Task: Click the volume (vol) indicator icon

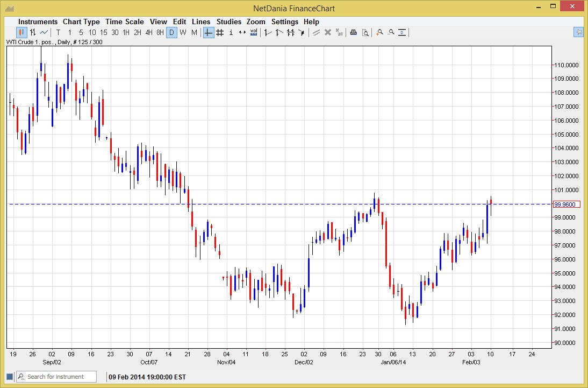Action: pyautogui.click(x=254, y=32)
